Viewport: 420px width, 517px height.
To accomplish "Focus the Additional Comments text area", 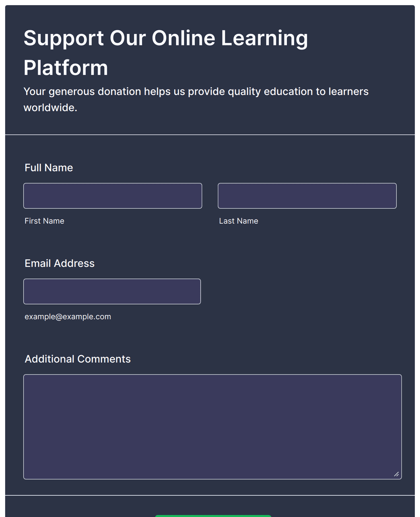I will click(x=212, y=426).
